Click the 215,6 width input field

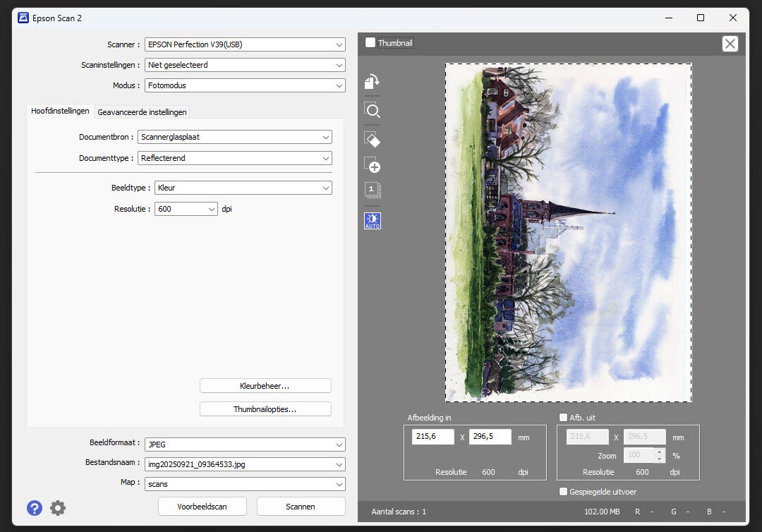433,437
